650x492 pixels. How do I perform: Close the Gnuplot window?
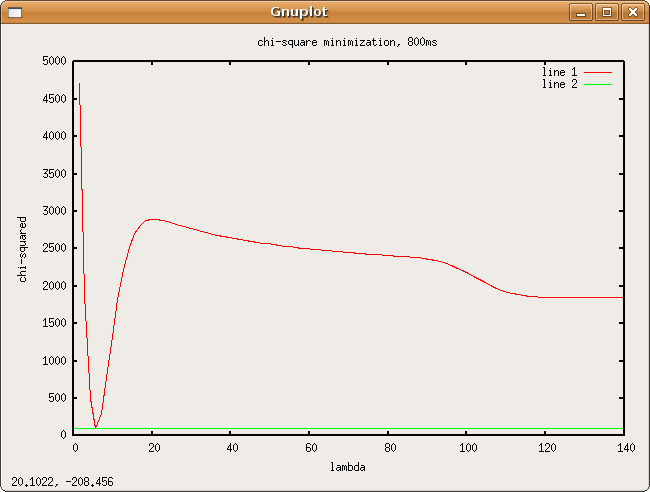click(631, 12)
